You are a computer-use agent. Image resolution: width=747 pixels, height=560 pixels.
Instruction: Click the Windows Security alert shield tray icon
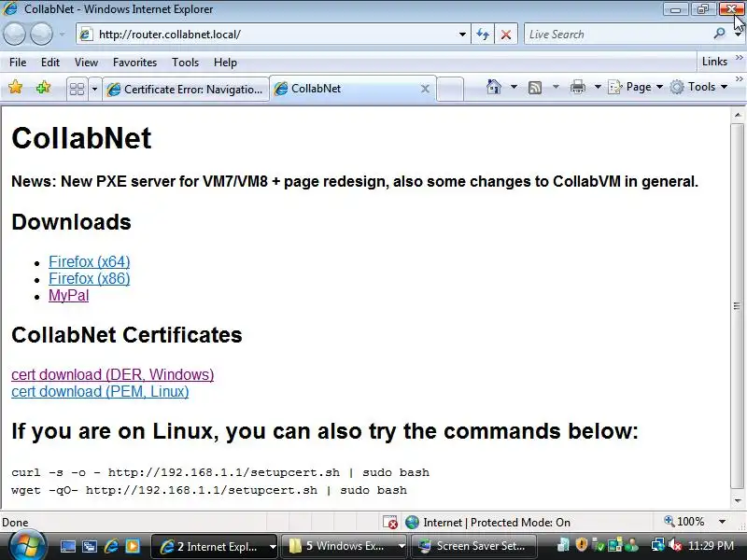click(x=581, y=545)
